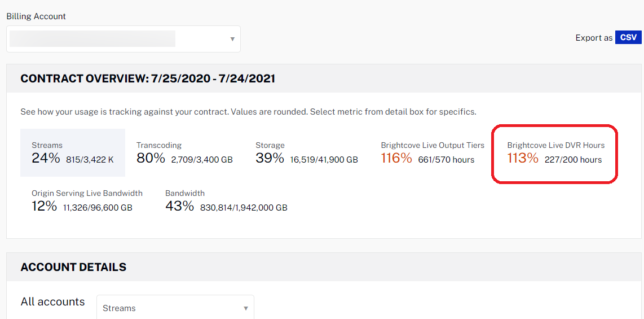Image resolution: width=644 pixels, height=319 pixels.
Task: Select Brightcove Live DVR Hours metric
Action: (x=555, y=153)
